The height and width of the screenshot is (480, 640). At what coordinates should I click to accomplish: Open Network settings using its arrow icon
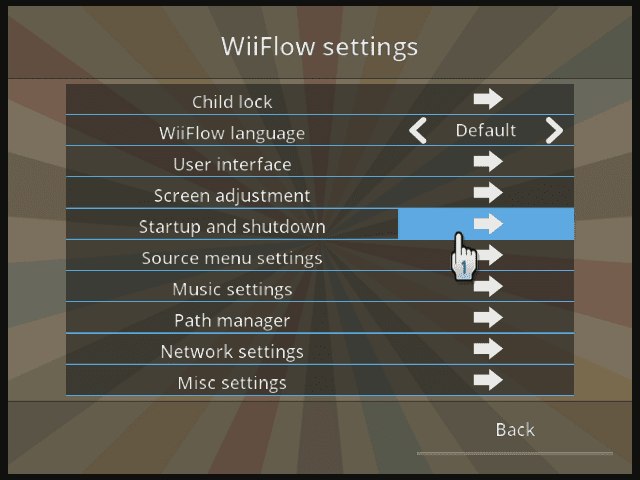point(487,349)
